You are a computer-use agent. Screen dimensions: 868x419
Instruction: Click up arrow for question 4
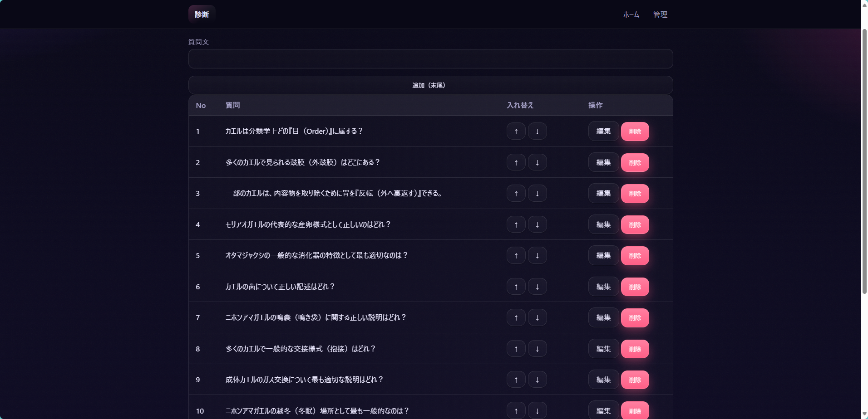(516, 224)
